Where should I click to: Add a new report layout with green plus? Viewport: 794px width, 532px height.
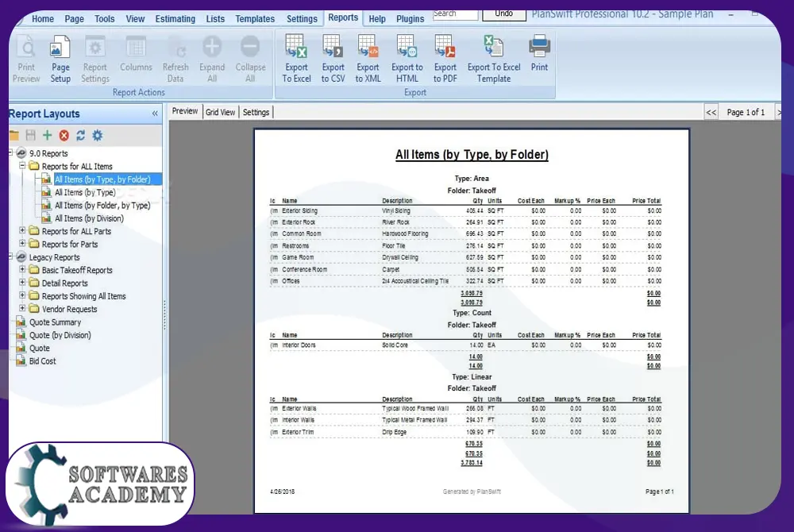pyautogui.click(x=47, y=135)
